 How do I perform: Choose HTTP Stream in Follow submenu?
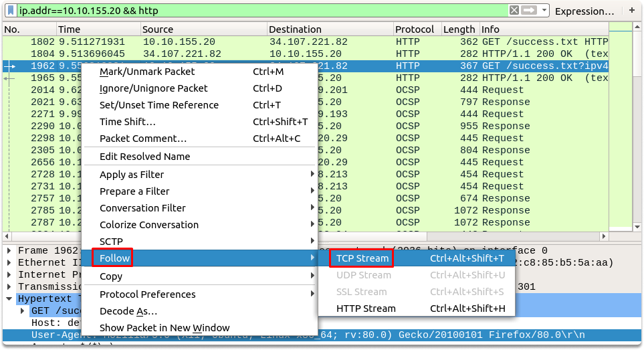[417, 309]
